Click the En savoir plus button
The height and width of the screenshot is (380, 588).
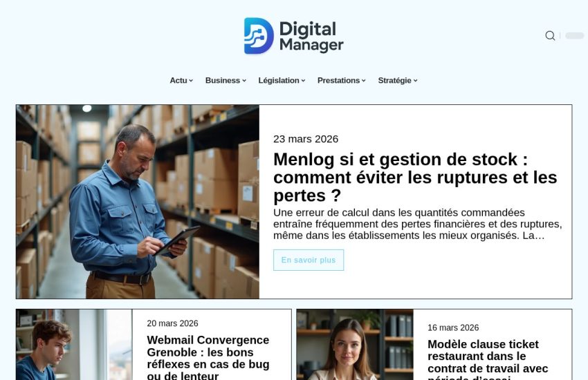(309, 260)
